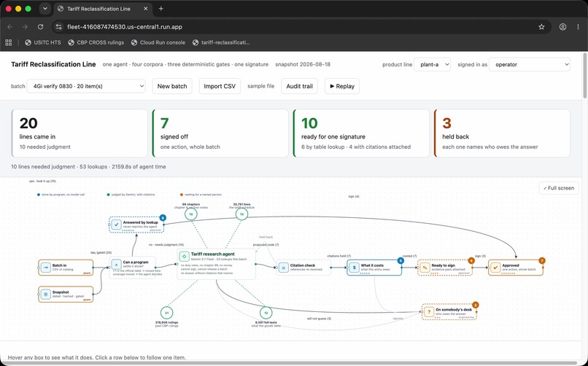
Task: Click the 'yes · look it up (10)' label
Action: click(42, 182)
